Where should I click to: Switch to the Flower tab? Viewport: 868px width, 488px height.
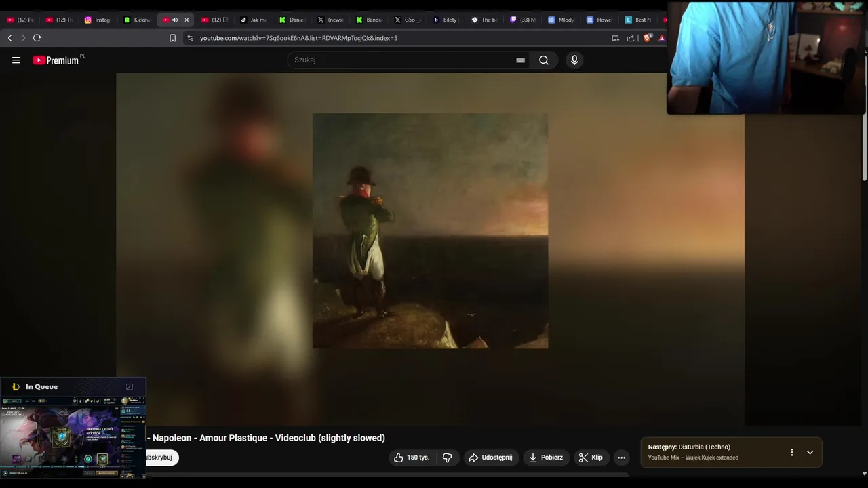click(x=600, y=20)
